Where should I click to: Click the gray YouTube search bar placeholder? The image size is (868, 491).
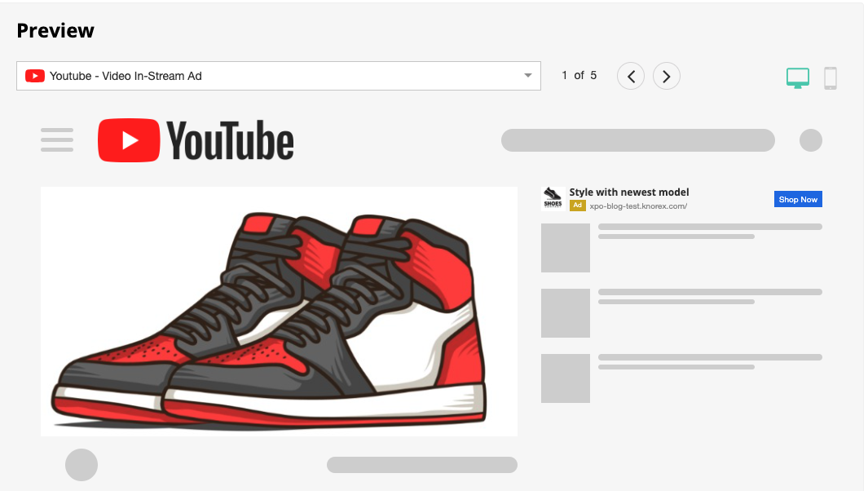pyautogui.click(x=637, y=140)
